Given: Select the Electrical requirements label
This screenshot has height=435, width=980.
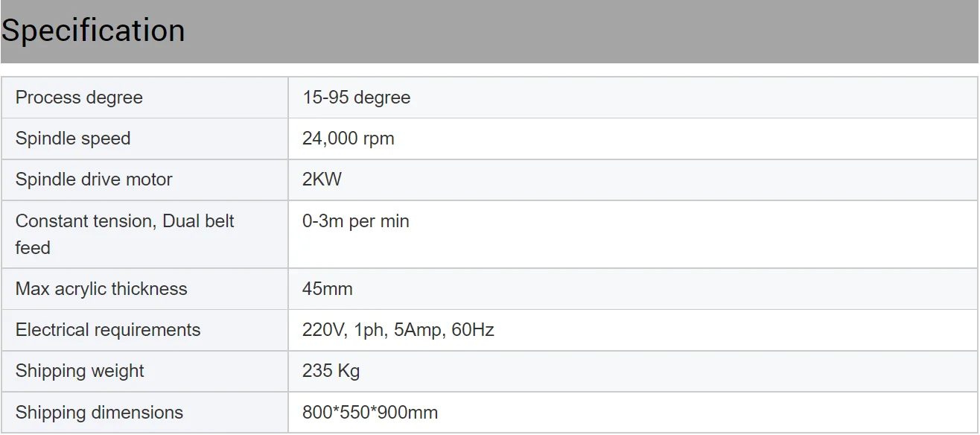Looking at the screenshot, I should (x=108, y=330).
